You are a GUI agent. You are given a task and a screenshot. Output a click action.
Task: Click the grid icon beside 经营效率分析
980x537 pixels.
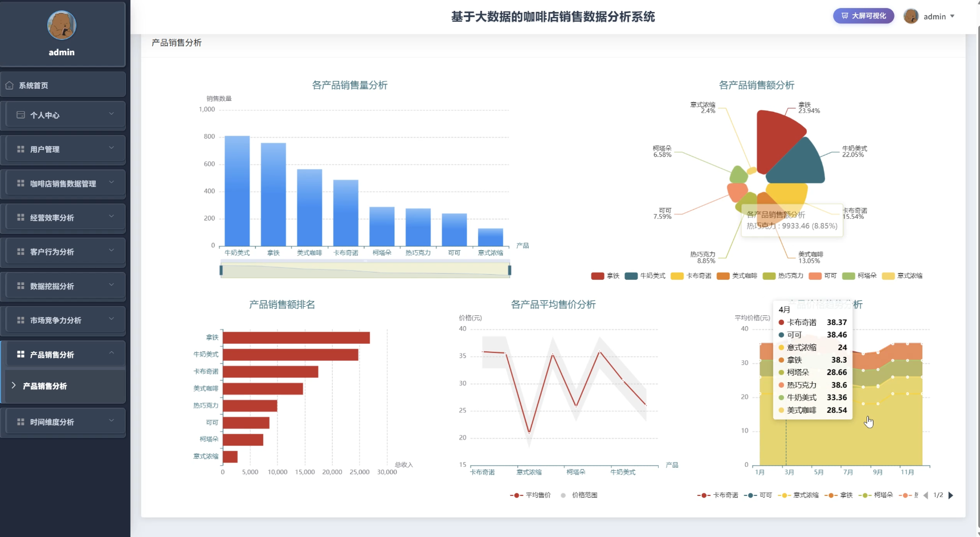coord(21,218)
